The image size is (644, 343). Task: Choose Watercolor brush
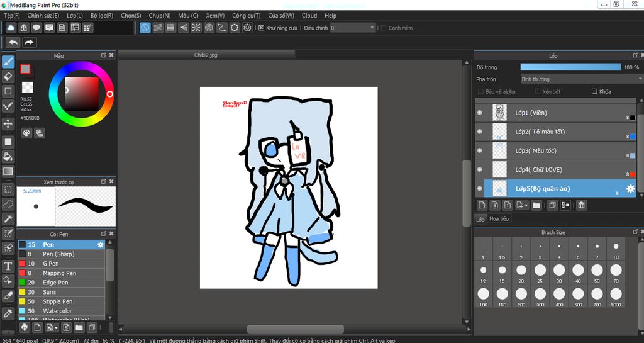[61, 311]
